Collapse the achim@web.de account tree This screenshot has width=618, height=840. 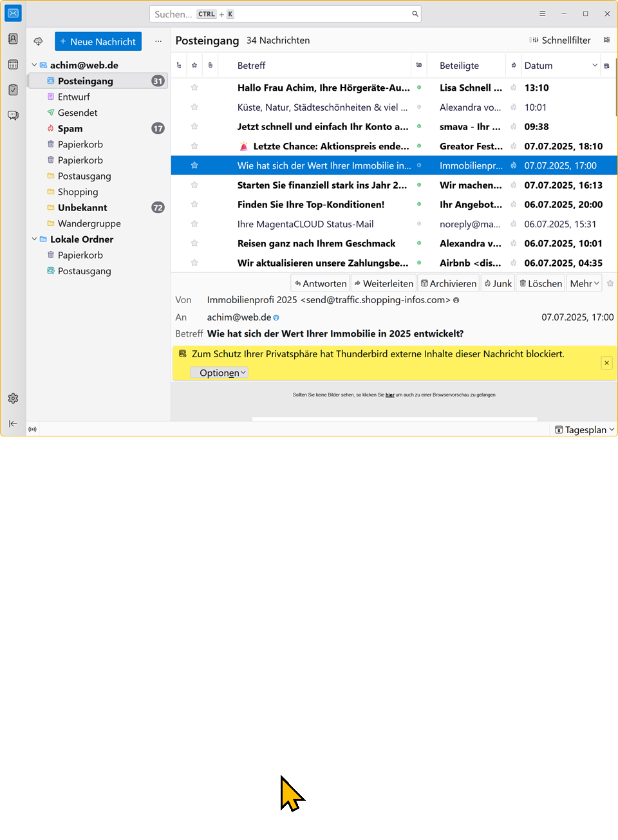34,65
